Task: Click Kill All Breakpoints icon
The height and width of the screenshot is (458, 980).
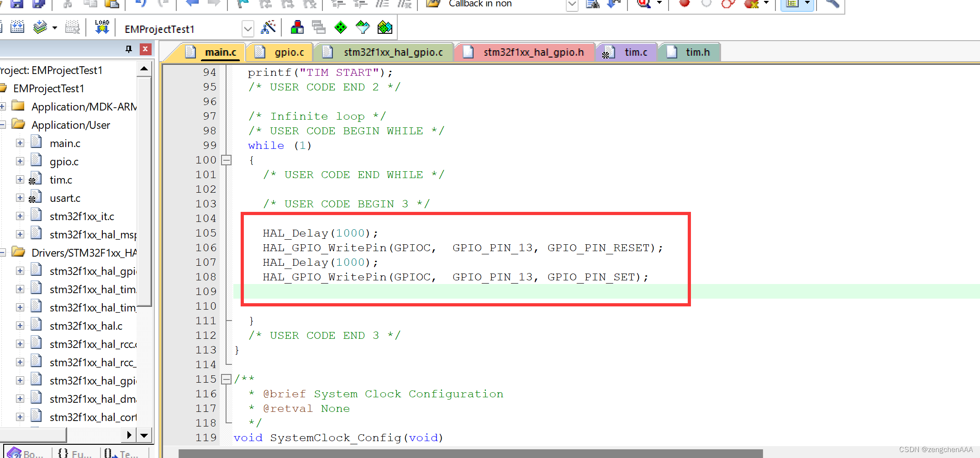Action: (752, 4)
